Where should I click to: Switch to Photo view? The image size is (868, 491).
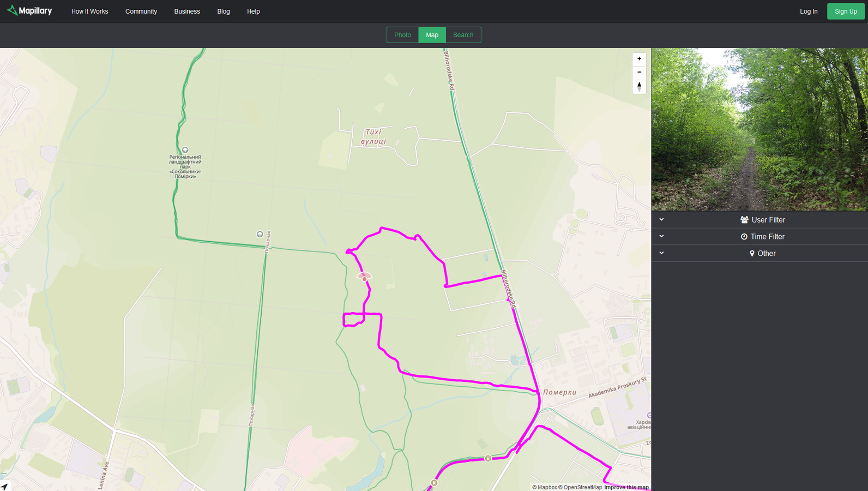coord(402,35)
